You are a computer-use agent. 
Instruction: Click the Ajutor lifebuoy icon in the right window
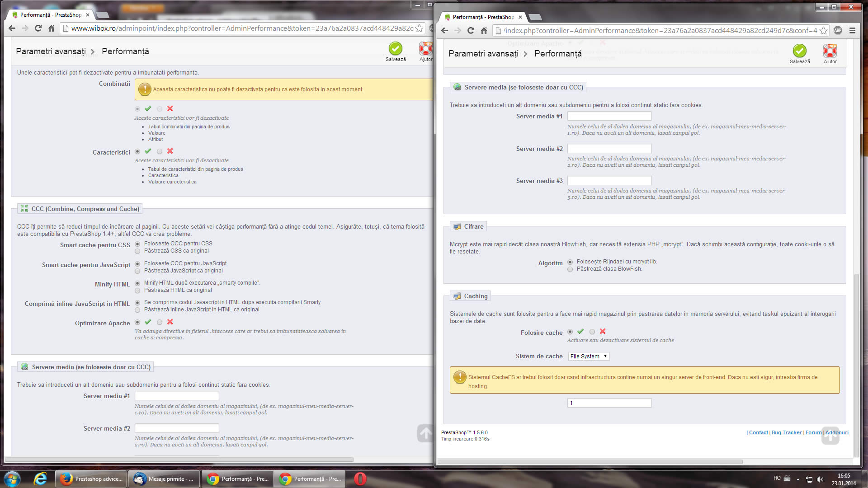(x=830, y=51)
